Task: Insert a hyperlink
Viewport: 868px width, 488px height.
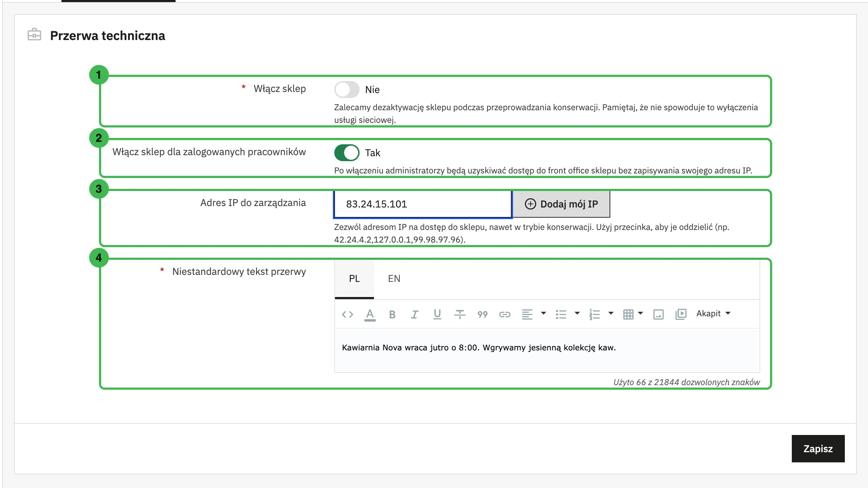Action: [505, 314]
